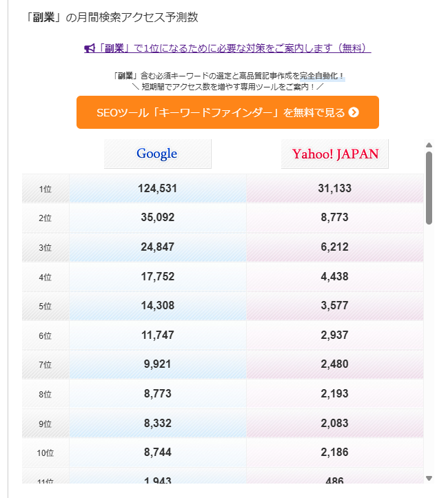The height and width of the screenshot is (498, 448).
Task: Click the megaphone icon beside the 副業 link
Action: point(89,49)
